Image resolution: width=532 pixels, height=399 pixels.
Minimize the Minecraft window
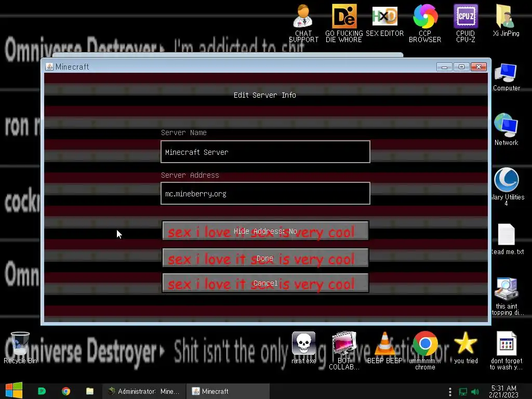[444, 67]
